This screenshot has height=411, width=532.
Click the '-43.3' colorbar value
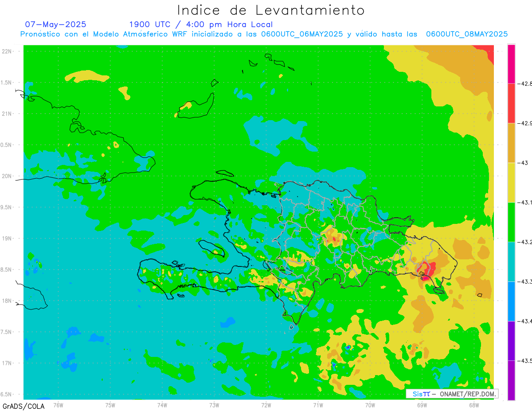(524, 281)
